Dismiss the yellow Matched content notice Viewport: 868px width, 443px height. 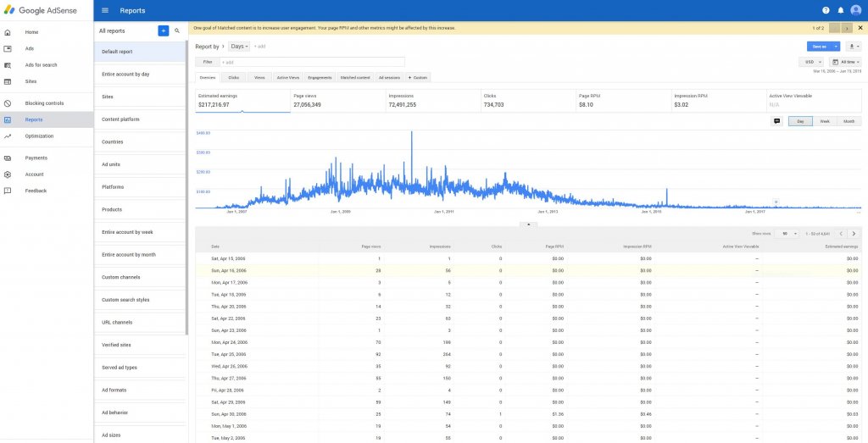tap(860, 28)
